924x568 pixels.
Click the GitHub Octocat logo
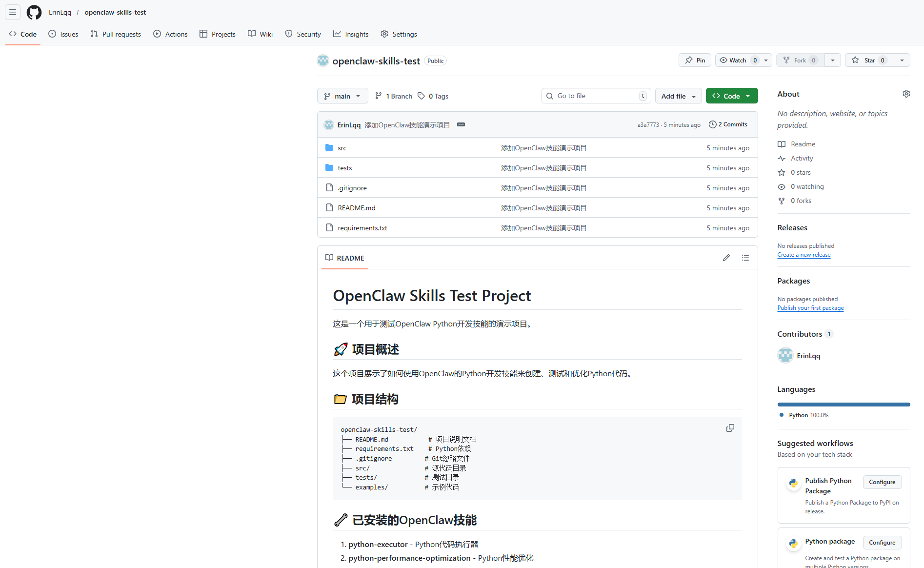pos(34,12)
